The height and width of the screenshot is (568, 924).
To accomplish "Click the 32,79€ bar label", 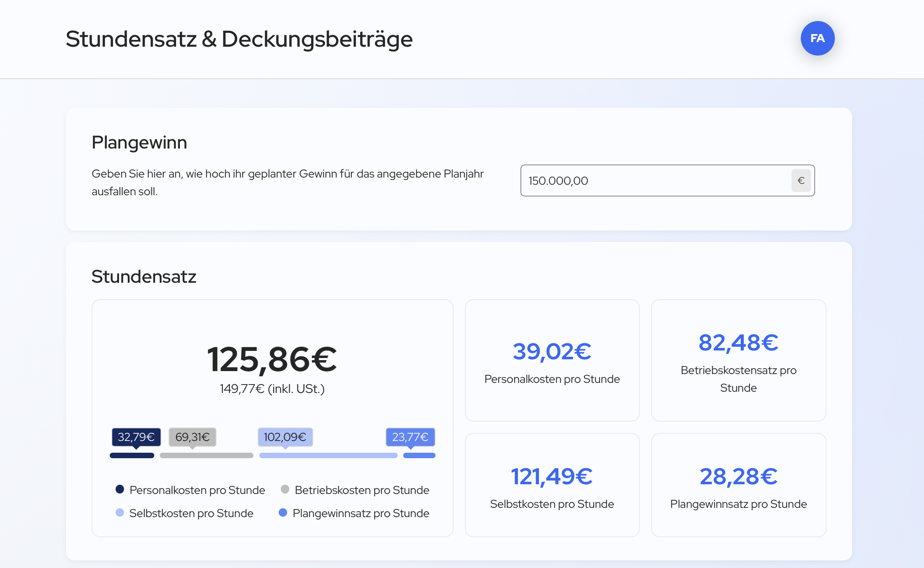I will (x=136, y=437).
